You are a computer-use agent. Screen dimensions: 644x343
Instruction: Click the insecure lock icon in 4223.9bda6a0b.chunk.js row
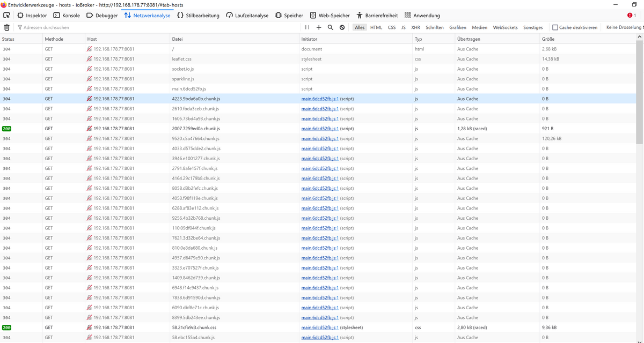[90, 99]
